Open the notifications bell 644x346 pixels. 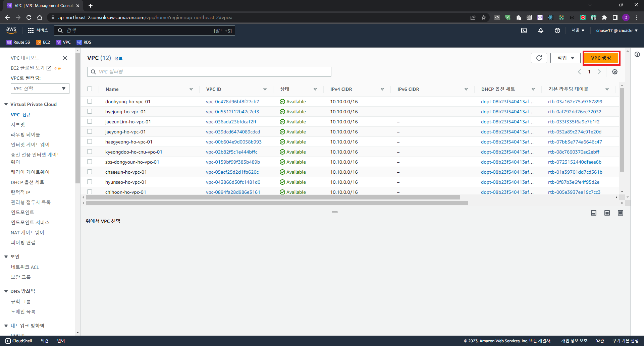(541, 31)
